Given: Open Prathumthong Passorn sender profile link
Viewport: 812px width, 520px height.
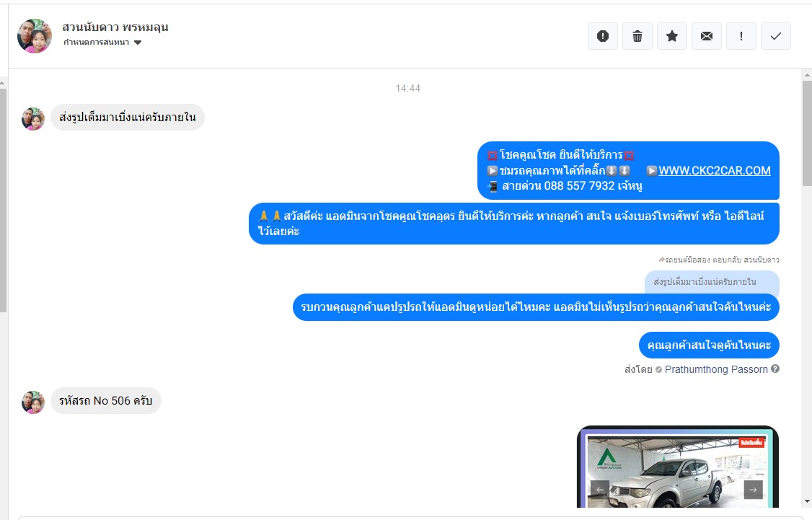Looking at the screenshot, I should pyautogui.click(x=715, y=369).
